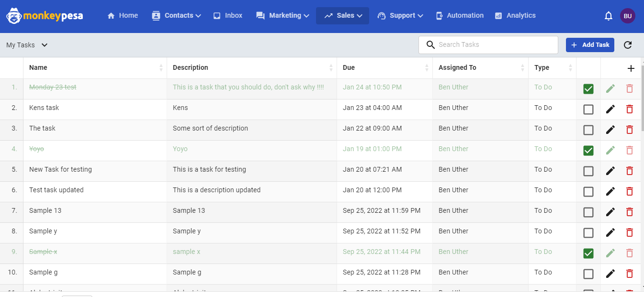
Task: Click the Add Task button
Action: 590,45
